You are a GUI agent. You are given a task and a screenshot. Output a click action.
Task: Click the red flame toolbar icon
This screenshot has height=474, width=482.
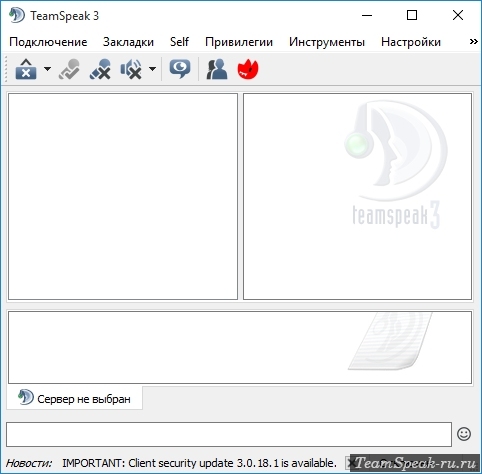(248, 69)
